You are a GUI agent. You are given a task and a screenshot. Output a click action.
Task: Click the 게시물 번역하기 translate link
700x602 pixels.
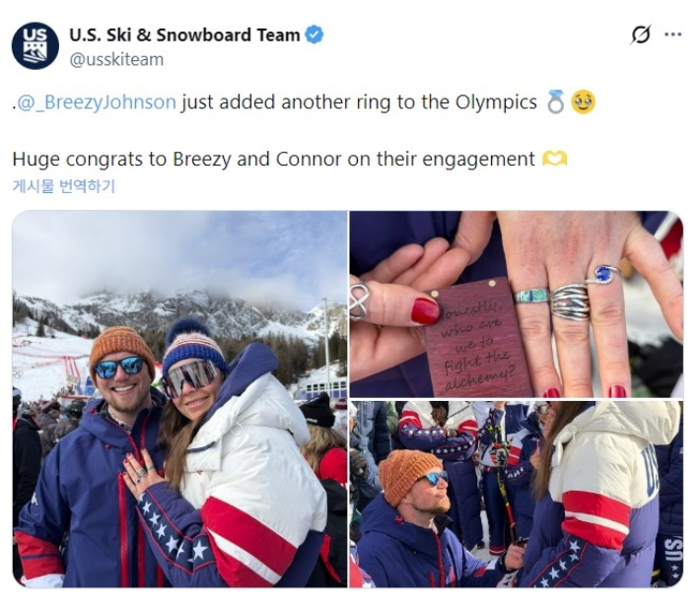click(64, 186)
